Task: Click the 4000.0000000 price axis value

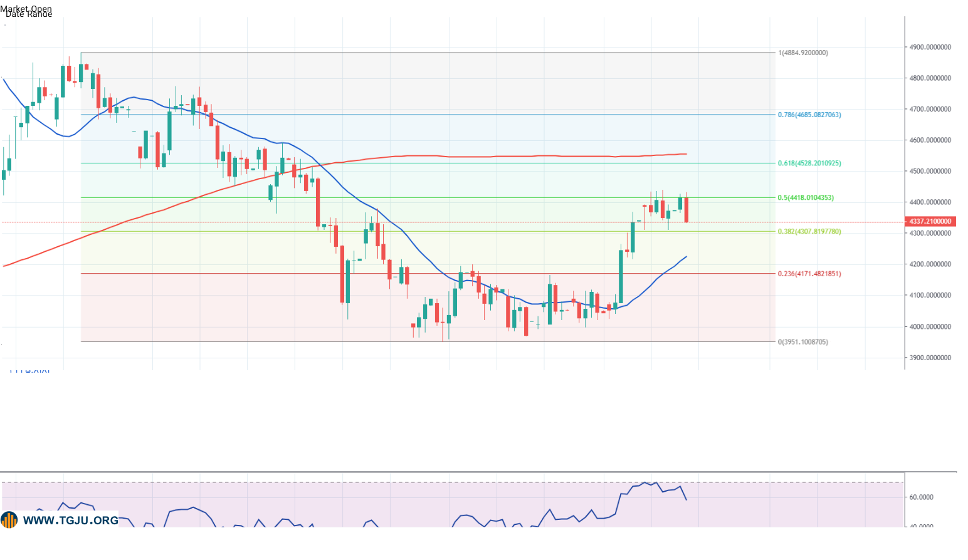Action: [930, 326]
